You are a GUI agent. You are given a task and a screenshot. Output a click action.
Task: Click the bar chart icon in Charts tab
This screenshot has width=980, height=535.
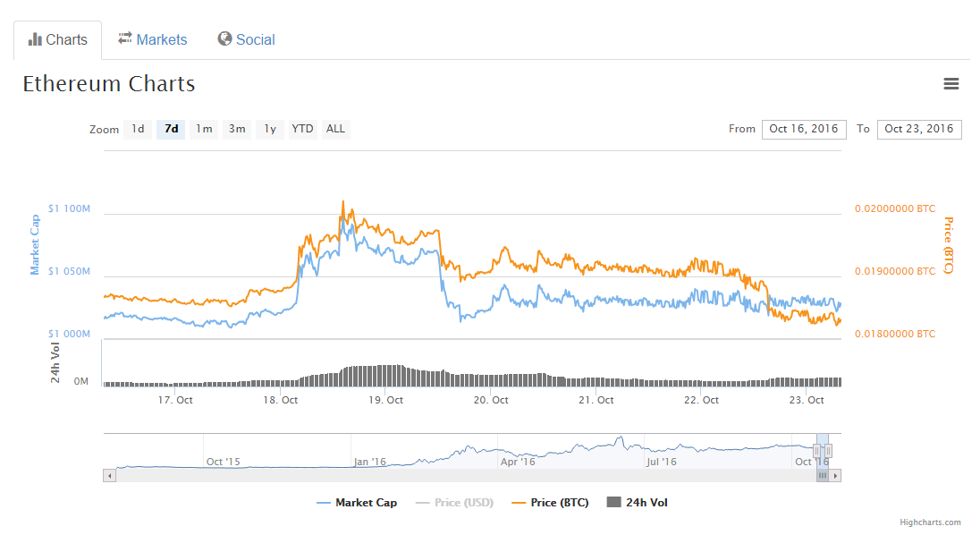point(36,39)
